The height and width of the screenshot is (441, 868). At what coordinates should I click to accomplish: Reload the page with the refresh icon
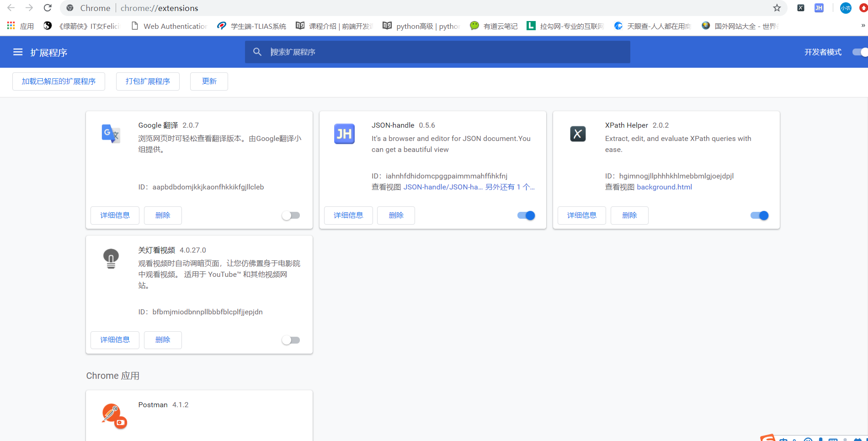[48, 8]
